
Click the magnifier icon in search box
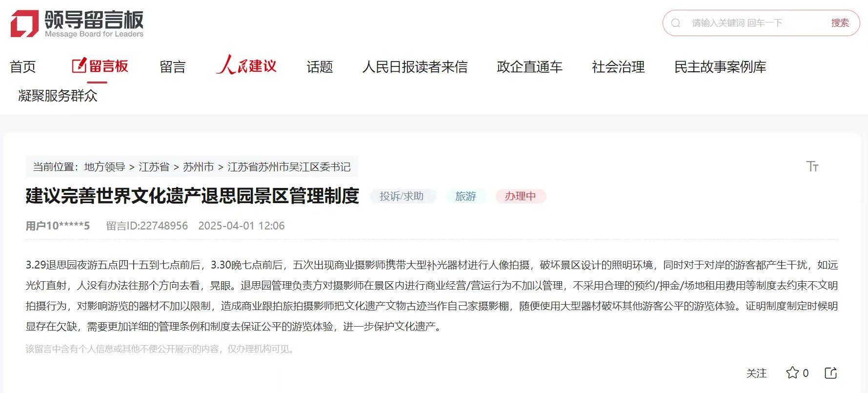[676, 23]
